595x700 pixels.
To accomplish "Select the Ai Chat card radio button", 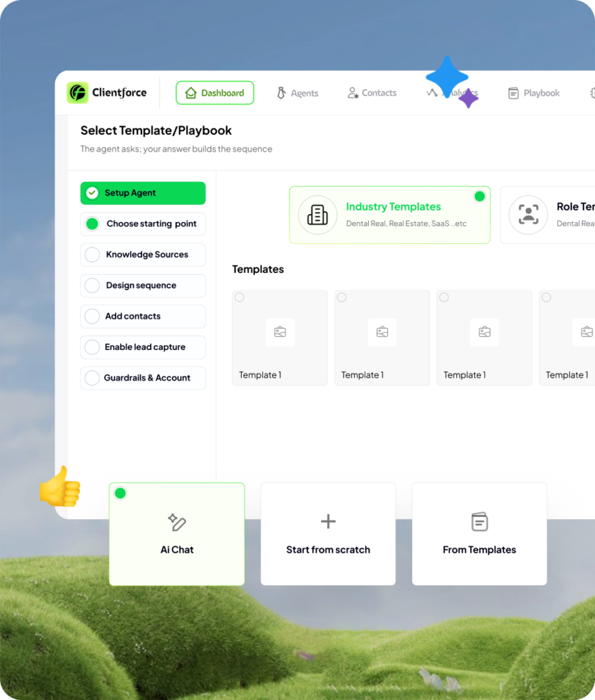I will [120, 493].
